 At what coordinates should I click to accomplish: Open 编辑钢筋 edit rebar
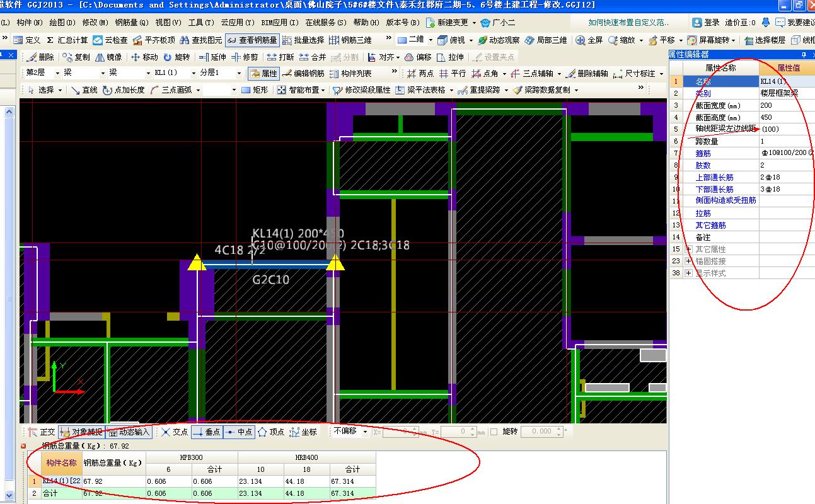coord(303,73)
